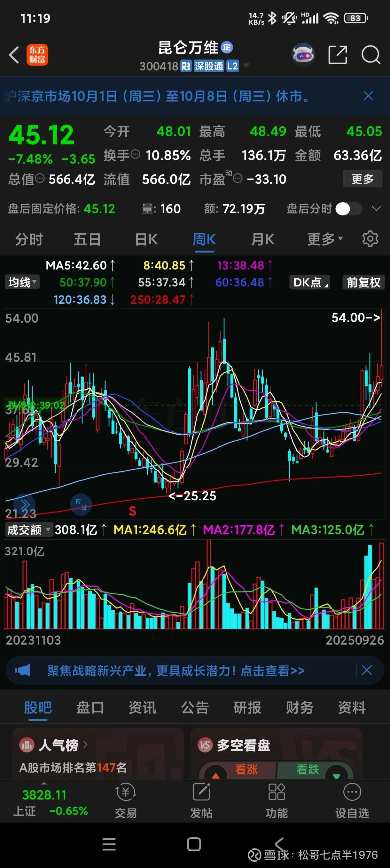Open the 发帖 post icon
The height and width of the screenshot is (868, 390).
201,801
